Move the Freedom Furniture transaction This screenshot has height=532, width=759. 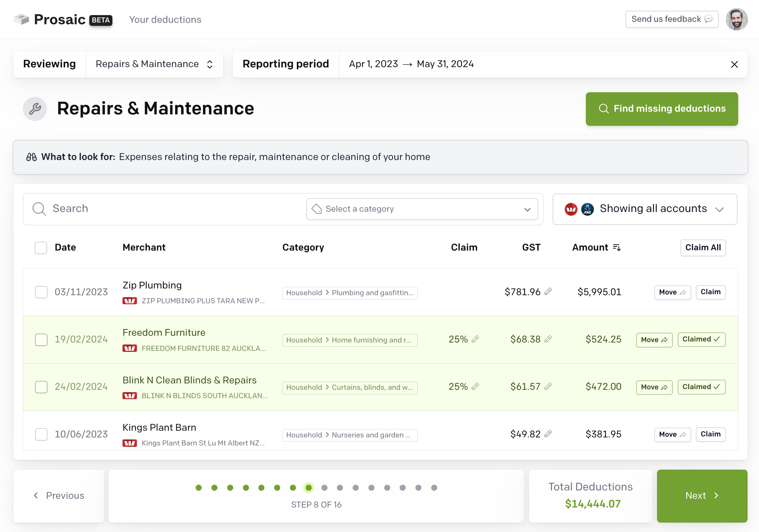click(654, 340)
